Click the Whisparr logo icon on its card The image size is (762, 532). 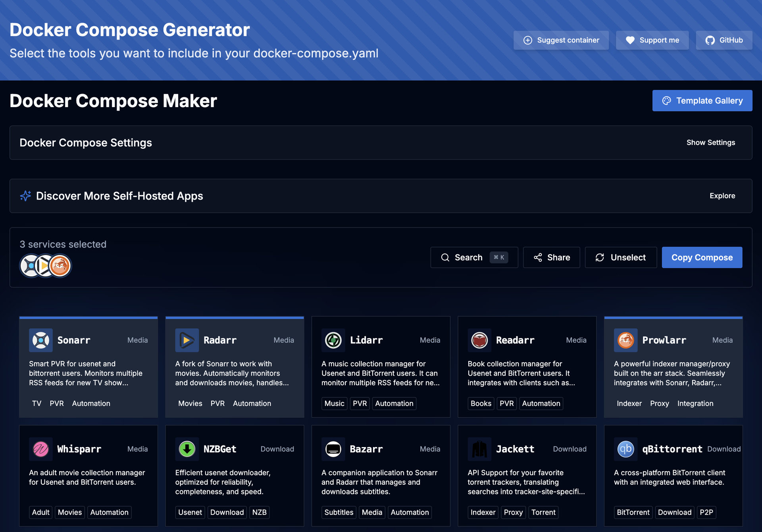coord(40,449)
